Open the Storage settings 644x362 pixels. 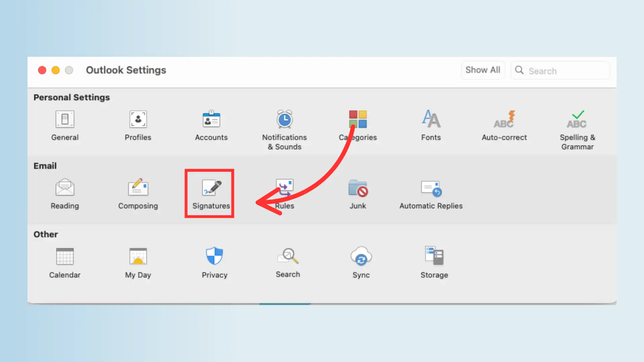434,262
